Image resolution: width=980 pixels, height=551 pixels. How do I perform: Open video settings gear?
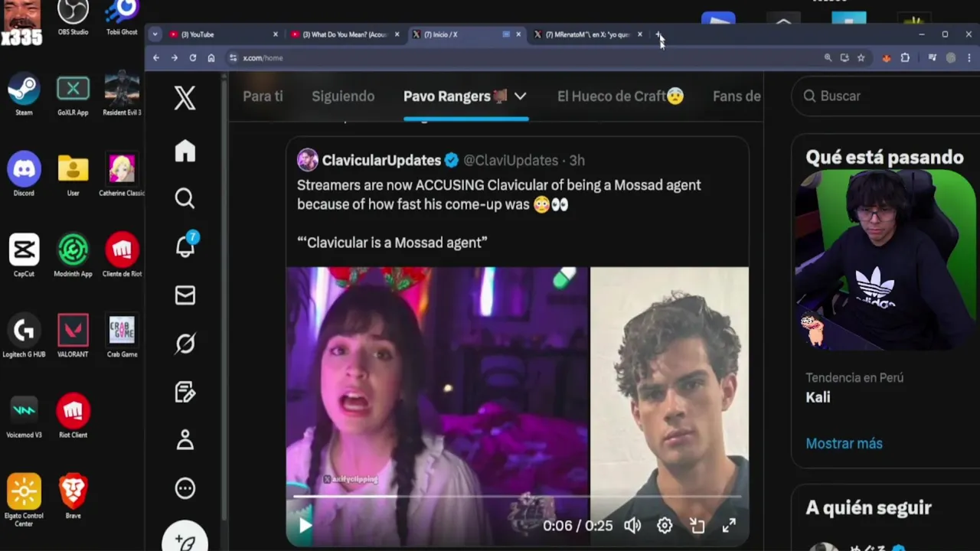click(665, 525)
